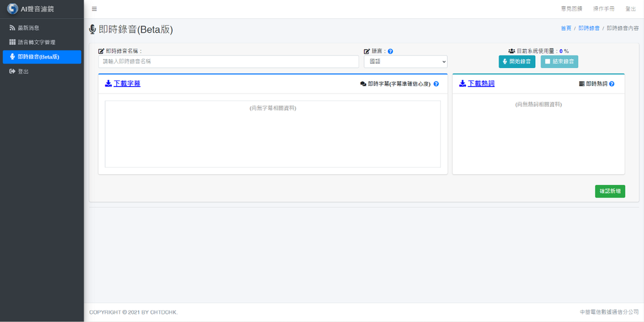Viewport: 644px width, 322px height.
Task: Click the 下載字幕 link
Action: 127,84
